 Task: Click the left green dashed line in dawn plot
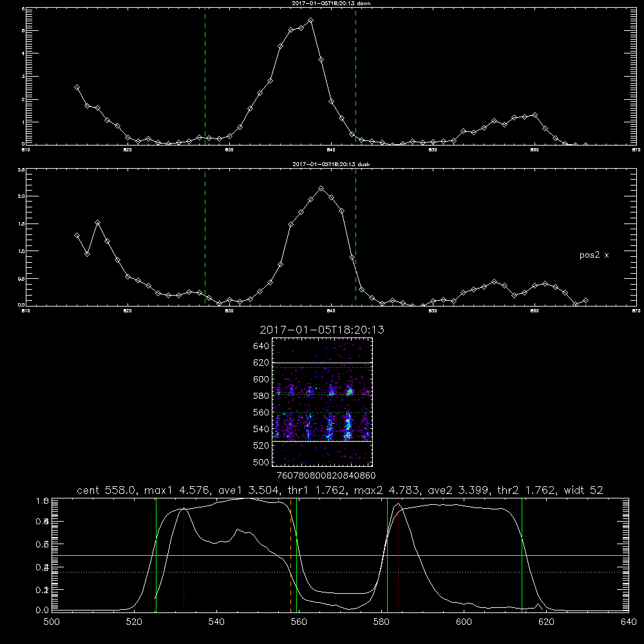click(x=205, y=77)
